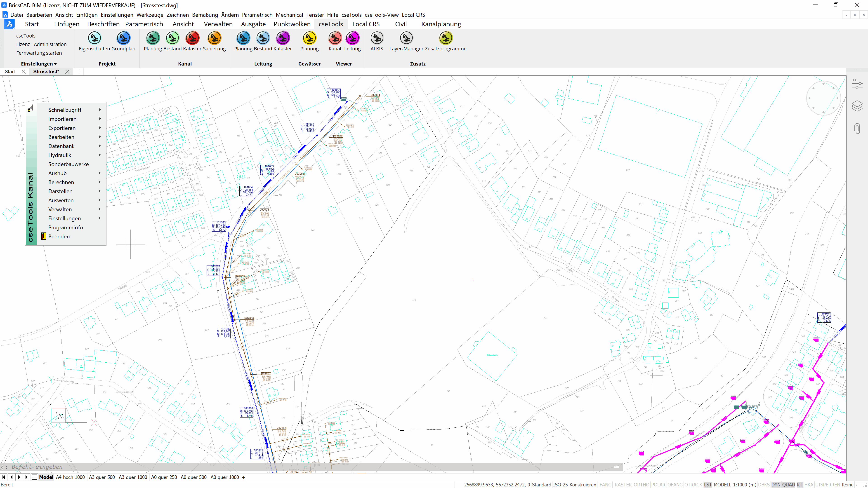
Task: Toggle ORTHO mode in status bar
Action: point(641,485)
